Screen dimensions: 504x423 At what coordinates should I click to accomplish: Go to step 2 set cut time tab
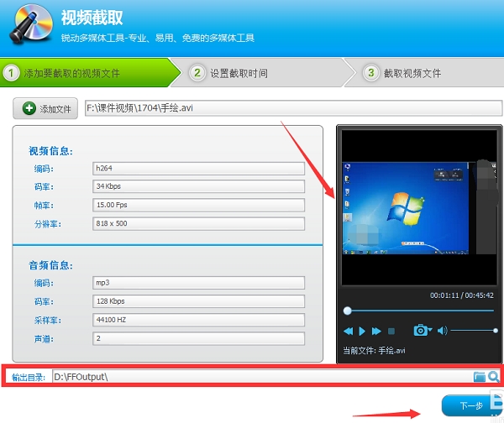262,73
